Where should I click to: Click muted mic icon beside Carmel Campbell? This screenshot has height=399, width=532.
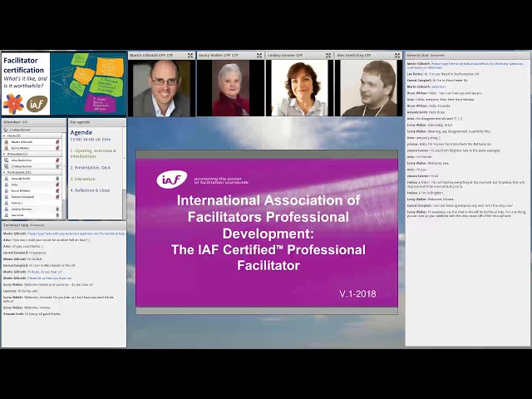(57, 197)
